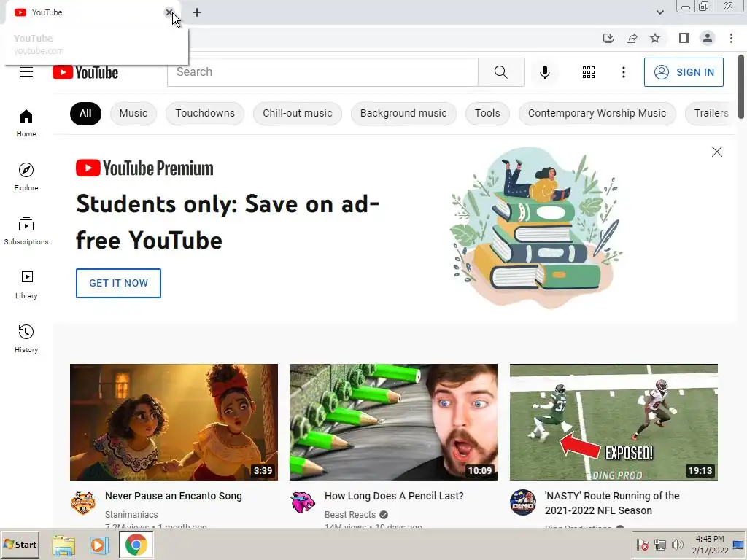Screen dimensions: 747x560
Task: Open Explore in the sidebar
Action: click(26, 176)
